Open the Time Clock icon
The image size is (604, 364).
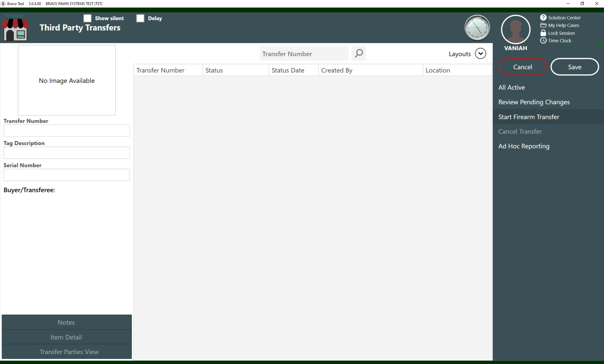coord(543,41)
